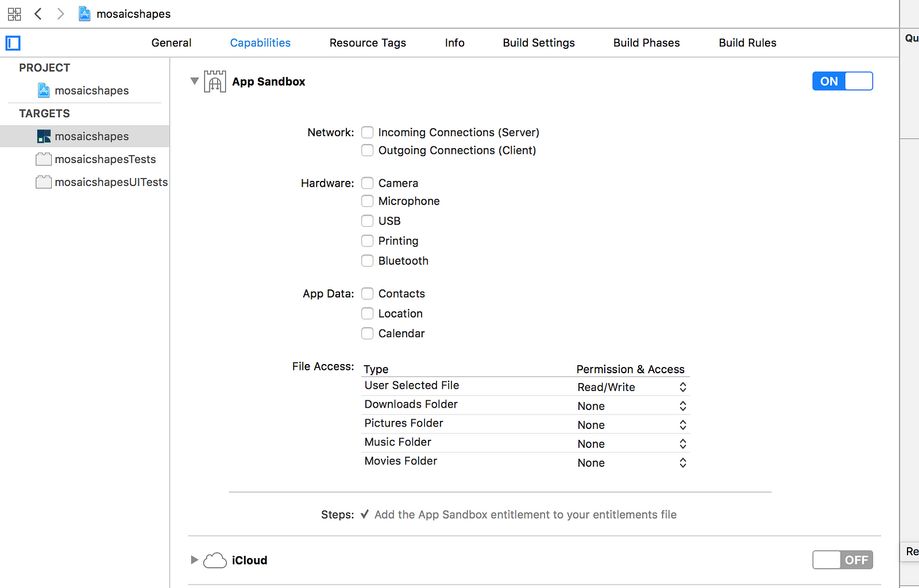Open Downloads Folder permission dropdown
919x588 pixels.
click(632, 406)
